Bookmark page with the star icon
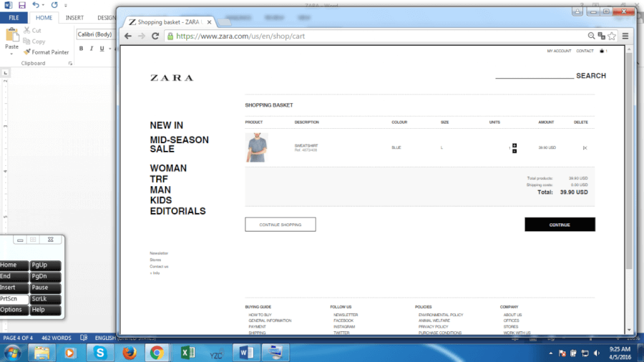644x362 pixels. pyautogui.click(x=612, y=35)
